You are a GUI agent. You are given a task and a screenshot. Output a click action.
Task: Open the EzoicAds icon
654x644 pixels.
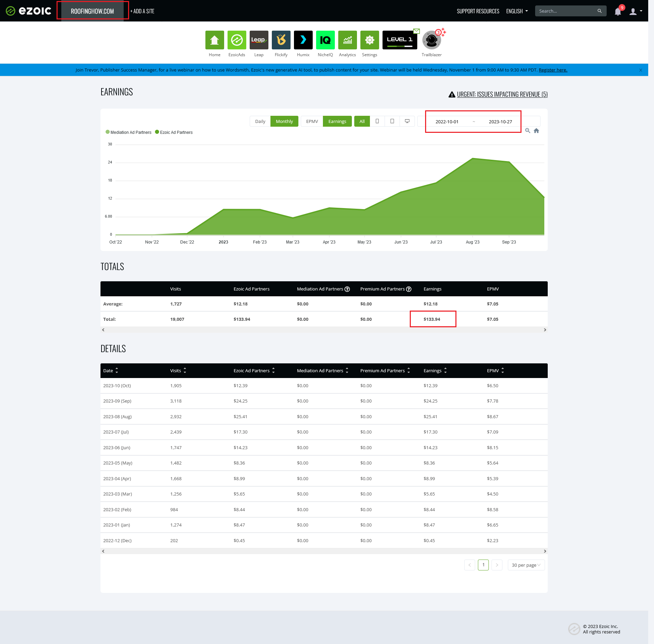point(237,40)
